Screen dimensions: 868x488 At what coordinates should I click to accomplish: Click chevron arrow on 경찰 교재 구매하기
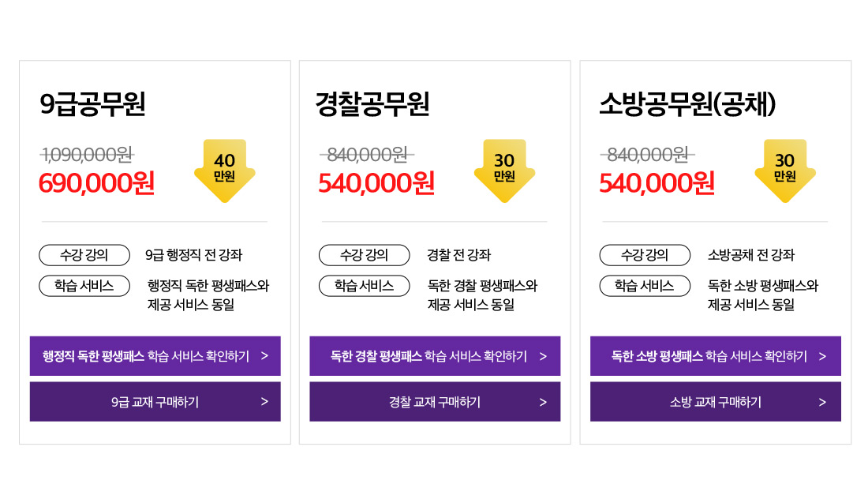pyautogui.click(x=543, y=402)
